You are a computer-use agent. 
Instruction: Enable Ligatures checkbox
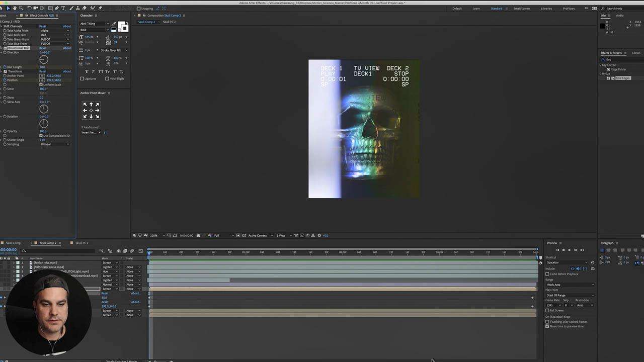pyautogui.click(x=83, y=78)
